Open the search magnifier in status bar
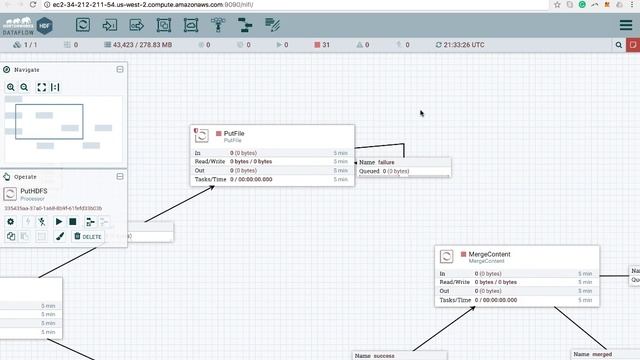The height and width of the screenshot is (360, 640). [x=619, y=45]
